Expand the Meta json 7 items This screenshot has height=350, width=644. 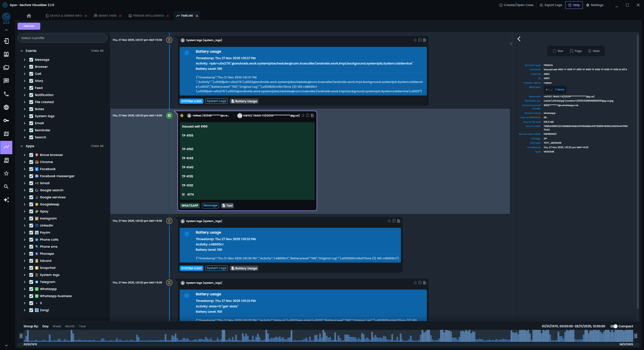click(547, 90)
